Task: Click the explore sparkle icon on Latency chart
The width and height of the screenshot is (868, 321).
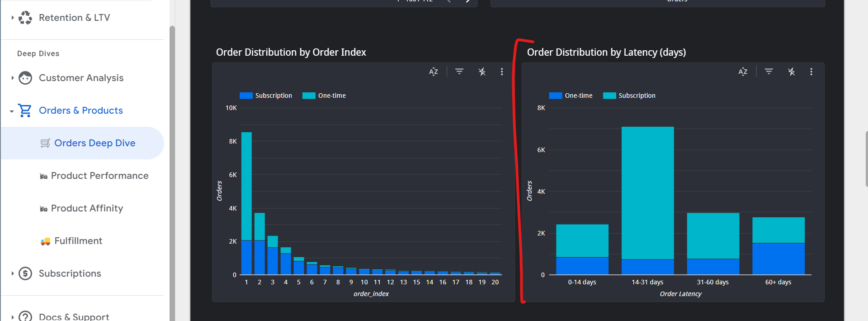Action: coord(791,72)
